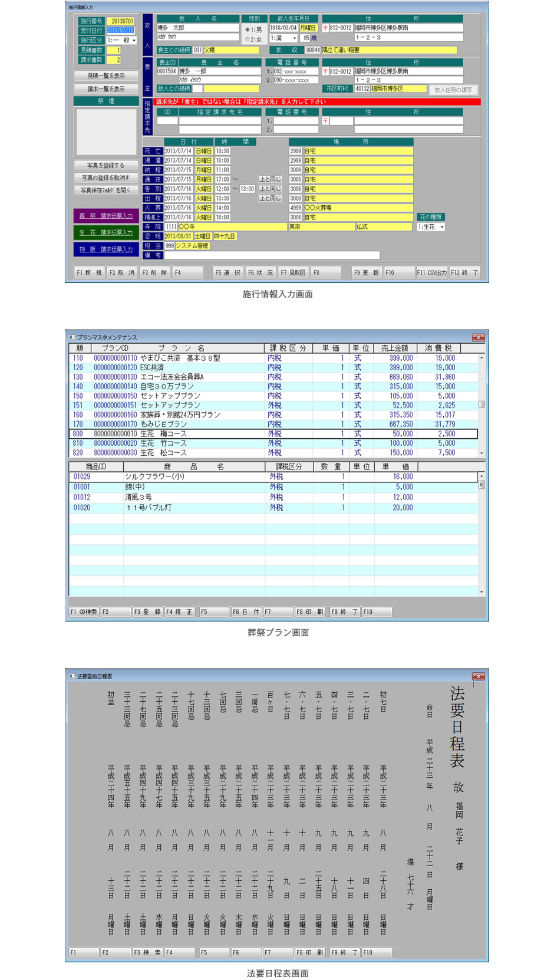Click 写真の登録を取消す button
This screenshot has width=554, height=980.
click(x=106, y=178)
